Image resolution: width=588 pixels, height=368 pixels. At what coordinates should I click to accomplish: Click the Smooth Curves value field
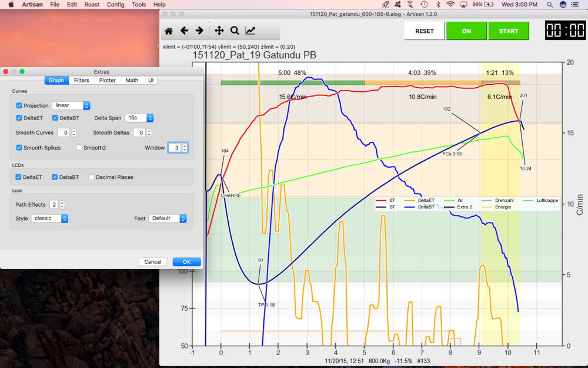coord(64,132)
